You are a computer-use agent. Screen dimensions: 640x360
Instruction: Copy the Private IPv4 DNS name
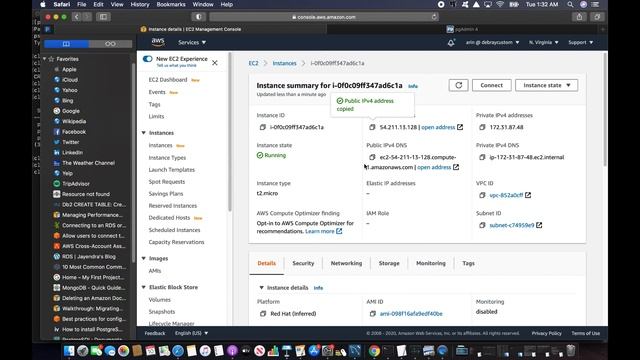tap(482, 157)
